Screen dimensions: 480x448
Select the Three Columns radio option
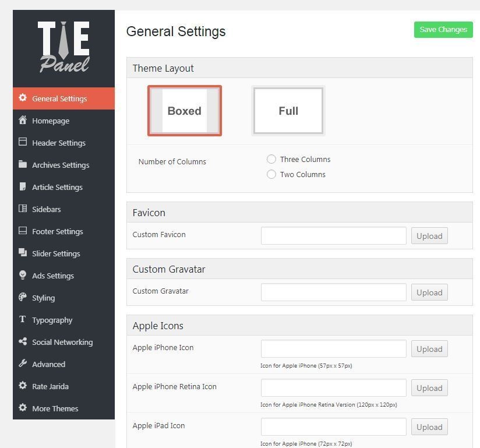[271, 159]
